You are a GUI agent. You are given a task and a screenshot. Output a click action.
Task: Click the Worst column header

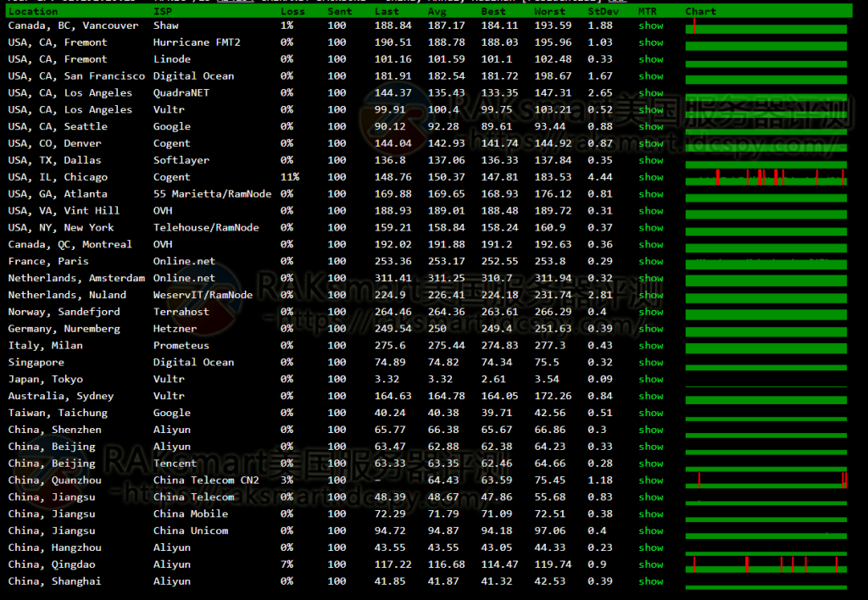(549, 11)
